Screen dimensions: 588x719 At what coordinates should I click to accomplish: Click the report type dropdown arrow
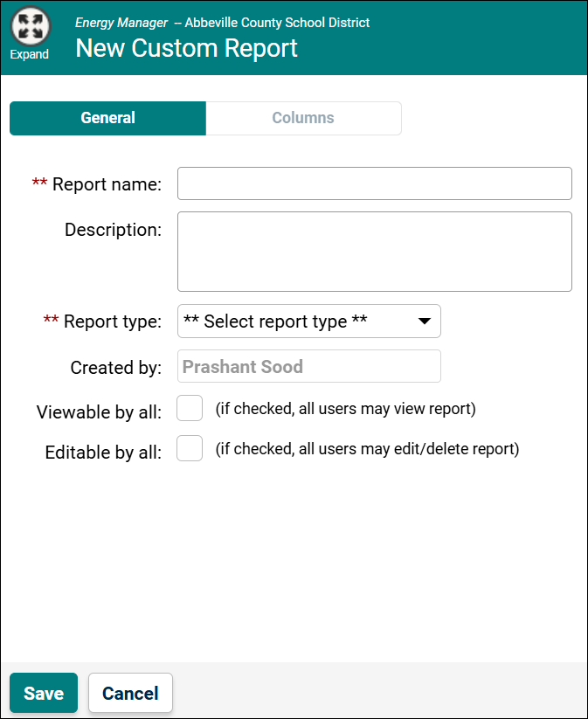(x=424, y=321)
